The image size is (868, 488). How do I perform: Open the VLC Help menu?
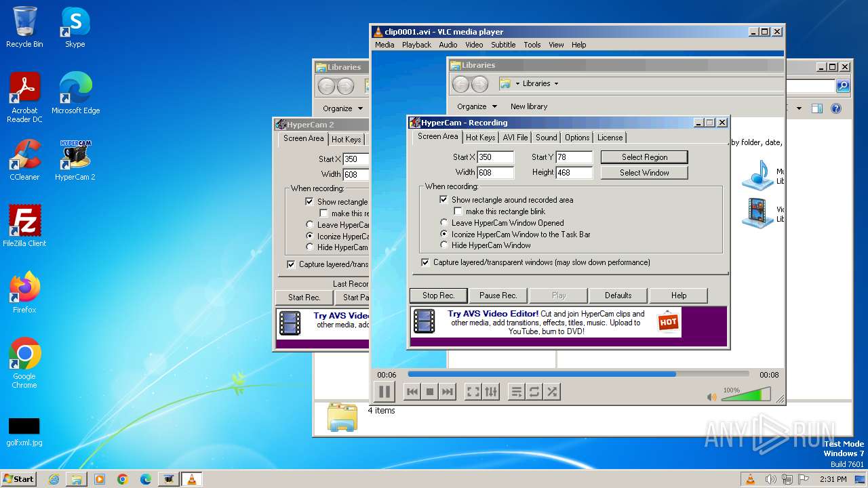pyautogui.click(x=578, y=45)
